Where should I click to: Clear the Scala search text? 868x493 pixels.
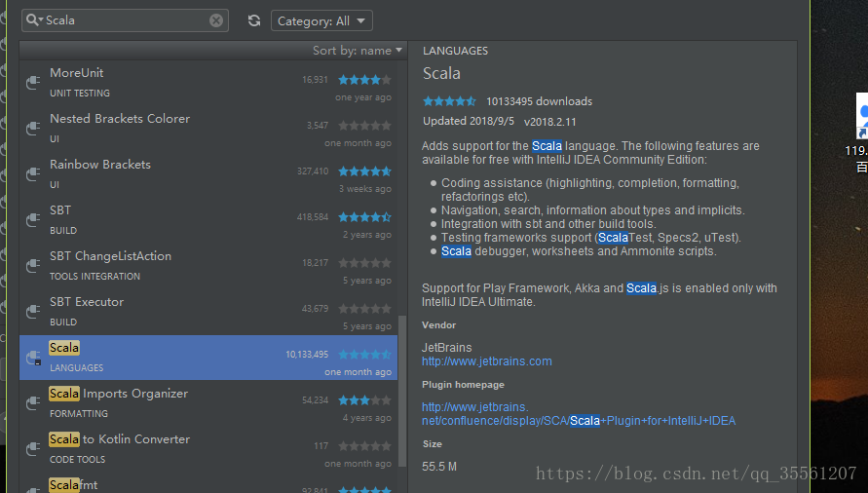[216, 20]
